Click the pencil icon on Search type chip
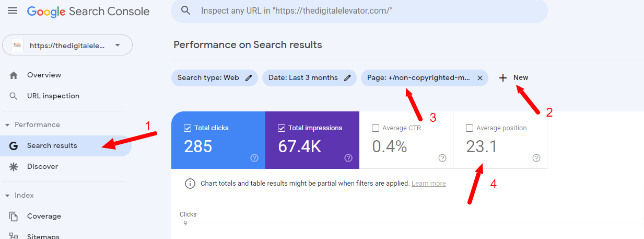This screenshot has width=644, height=239. (x=249, y=78)
